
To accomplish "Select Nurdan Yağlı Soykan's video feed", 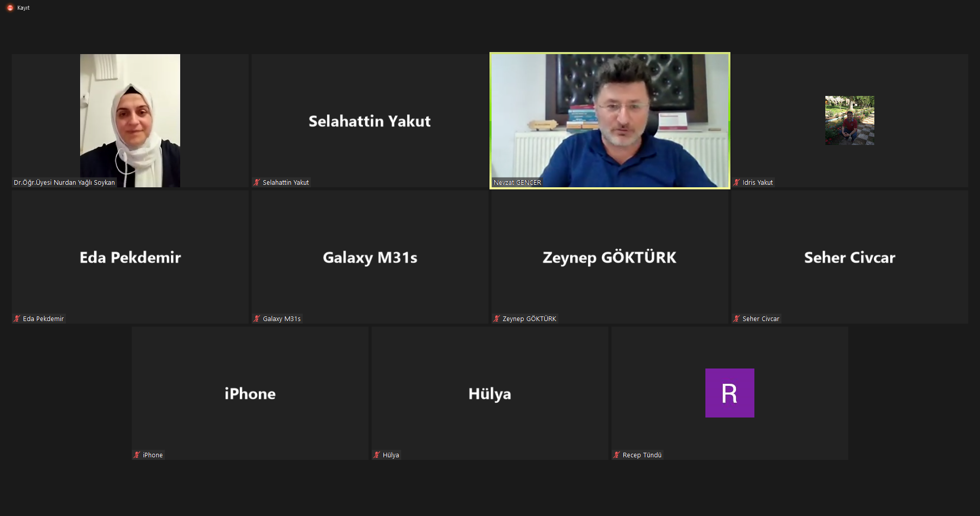I will click(x=130, y=120).
